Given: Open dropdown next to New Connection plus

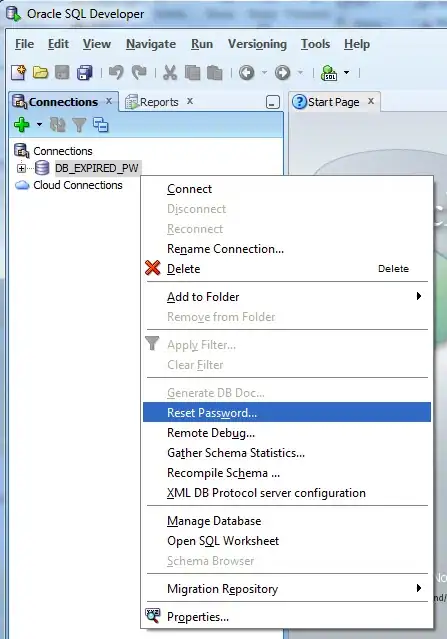Looking at the screenshot, I should tap(39, 124).
